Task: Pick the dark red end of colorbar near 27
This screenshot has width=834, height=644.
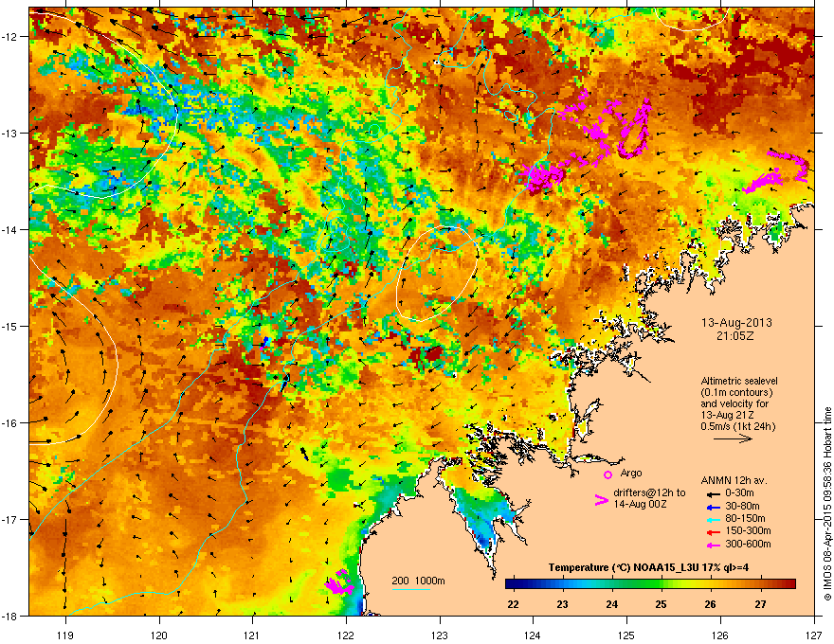Action: pos(788,584)
